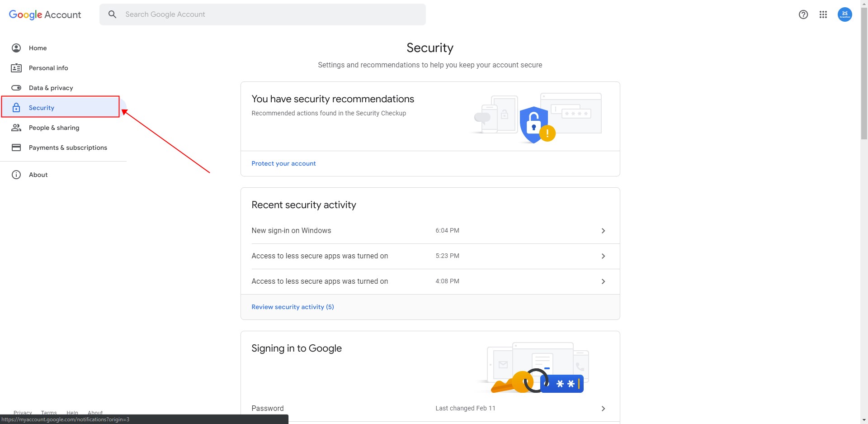
Task: Click the page vertical scrollbar thumb
Action: coord(864,74)
